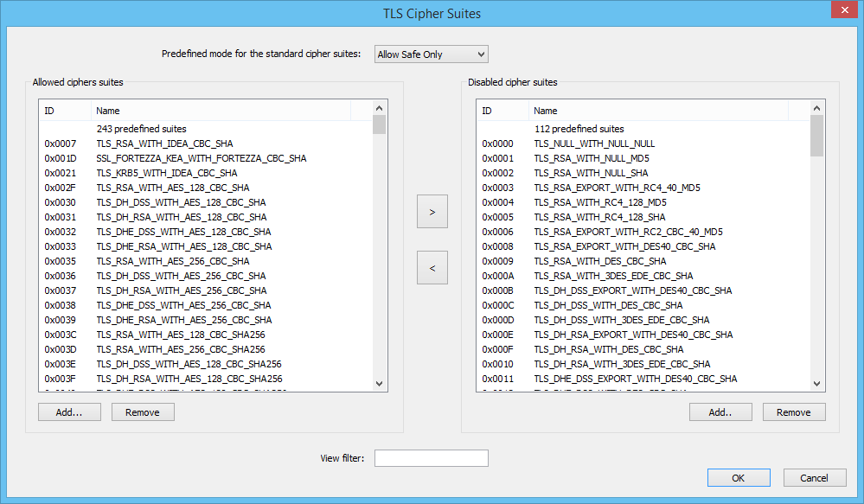Select TLS_DHE_RSA_WITH_AES_128_CBC_SHA row
The image size is (864, 504).
[206, 246]
